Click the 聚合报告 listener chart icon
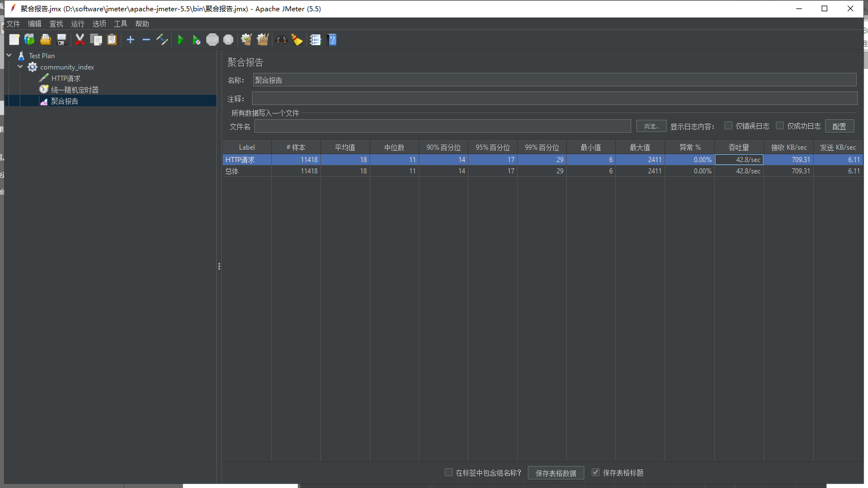Screen dimensions: 868x488 pos(44,101)
